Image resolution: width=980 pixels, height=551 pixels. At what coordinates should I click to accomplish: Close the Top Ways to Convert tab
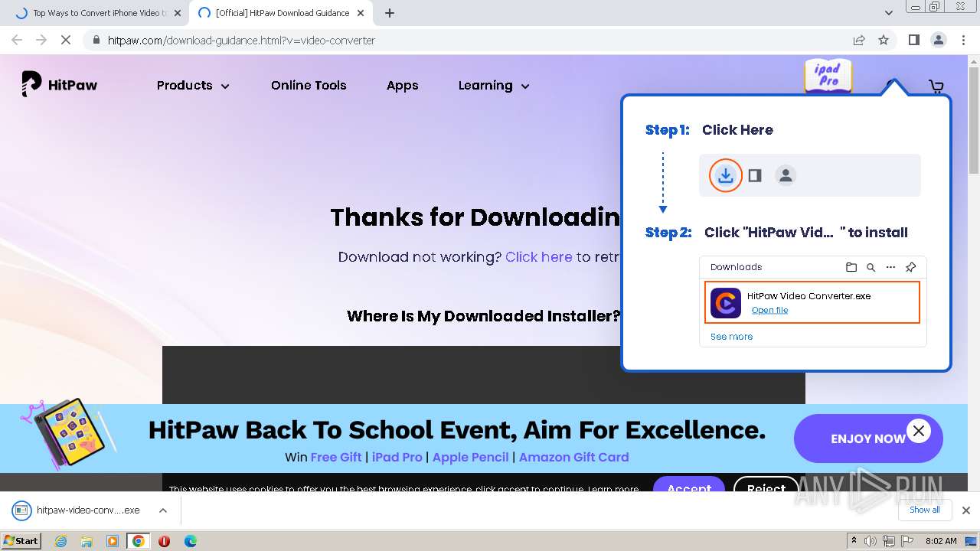click(178, 13)
